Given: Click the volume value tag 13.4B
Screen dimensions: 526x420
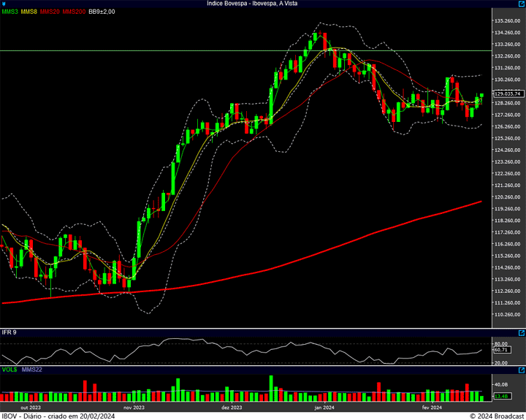Looking at the screenshot, I should (x=501, y=396).
